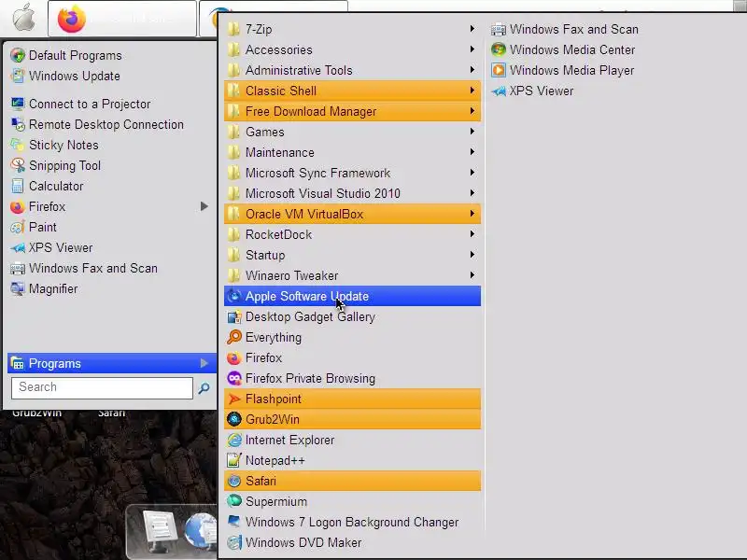The image size is (747, 560).
Task: Launch Safari from Programs list
Action: point(353,480)
